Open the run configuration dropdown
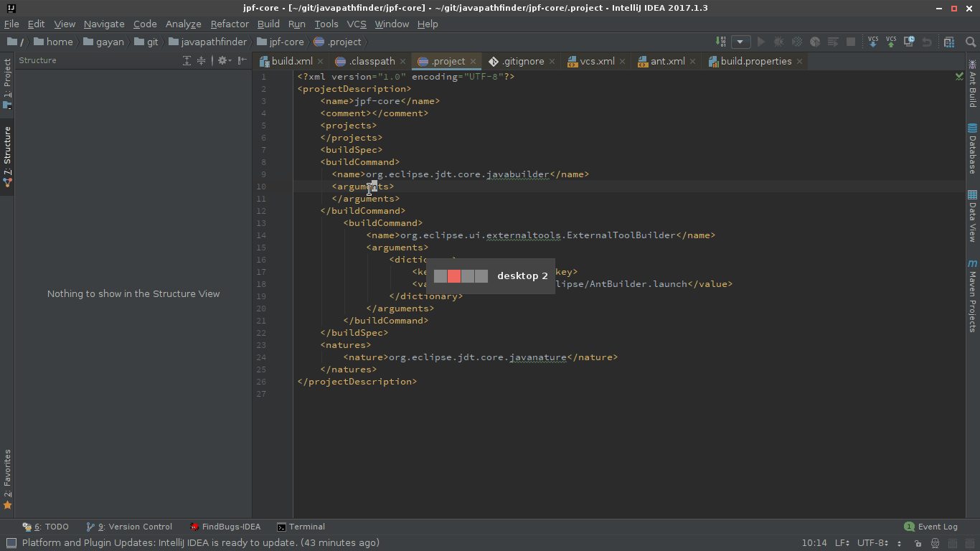This screenshot has width=980, height=551. tap(740, 42)
